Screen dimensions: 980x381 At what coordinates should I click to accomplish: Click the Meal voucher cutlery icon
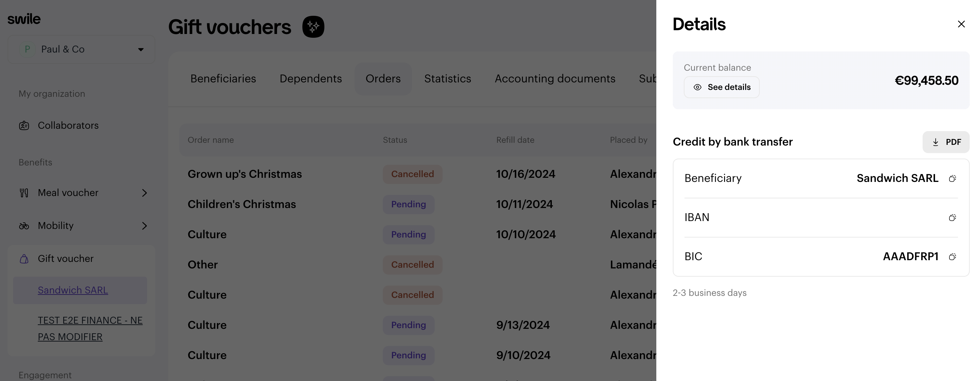[24, 193]
